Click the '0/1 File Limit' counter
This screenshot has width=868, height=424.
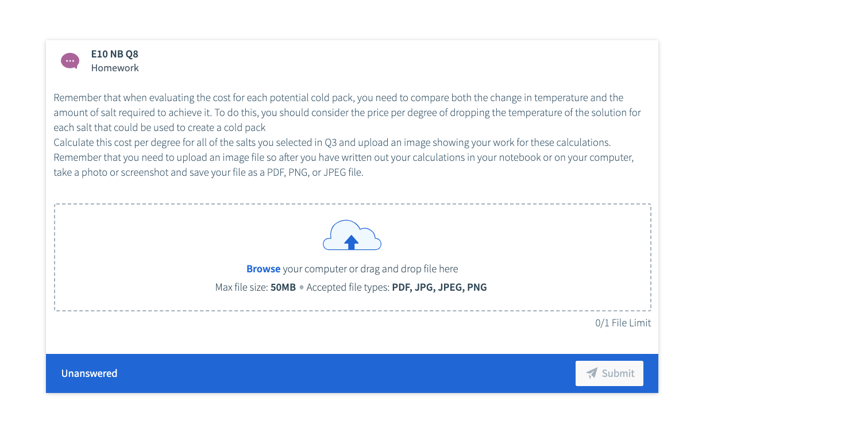(x=623, y=323)
